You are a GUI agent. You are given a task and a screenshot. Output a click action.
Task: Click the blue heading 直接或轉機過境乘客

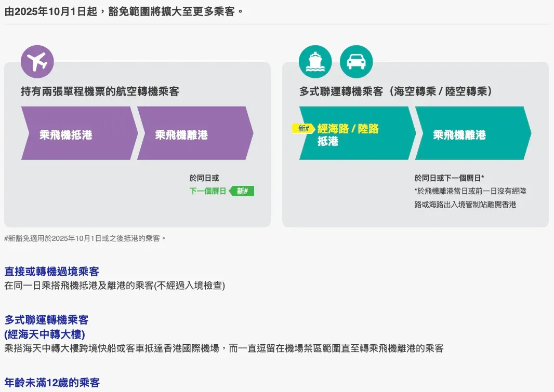click(x=51, y=272)
